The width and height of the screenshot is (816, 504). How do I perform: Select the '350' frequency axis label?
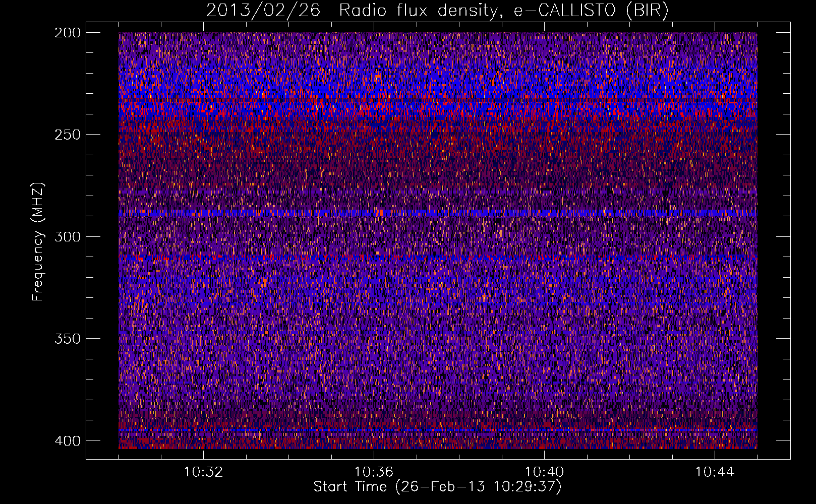pos(67,338)
